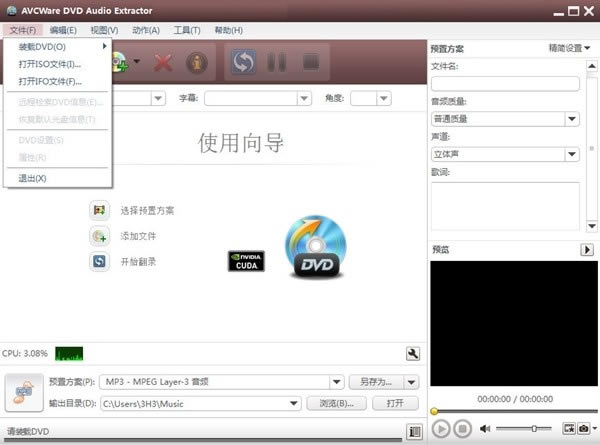Screen dimensions: 600x445
Task: Expand the add DVD icon's dropdown arrow
Action: pos(137,61)
